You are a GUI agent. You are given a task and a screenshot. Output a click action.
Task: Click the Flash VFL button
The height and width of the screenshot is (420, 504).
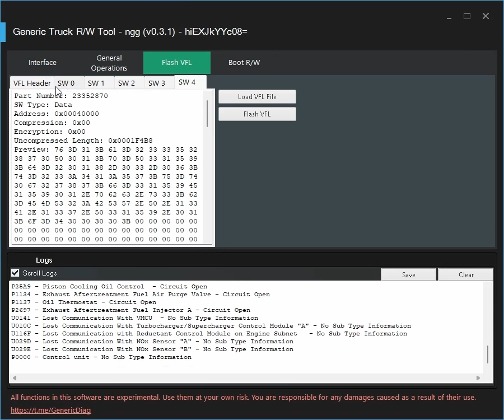(x=257, y=114)
